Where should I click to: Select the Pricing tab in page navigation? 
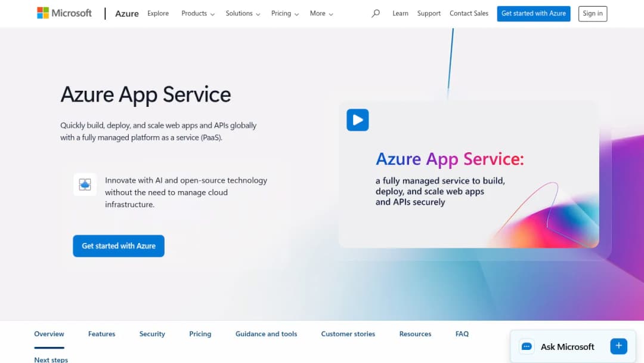(200, 334)
